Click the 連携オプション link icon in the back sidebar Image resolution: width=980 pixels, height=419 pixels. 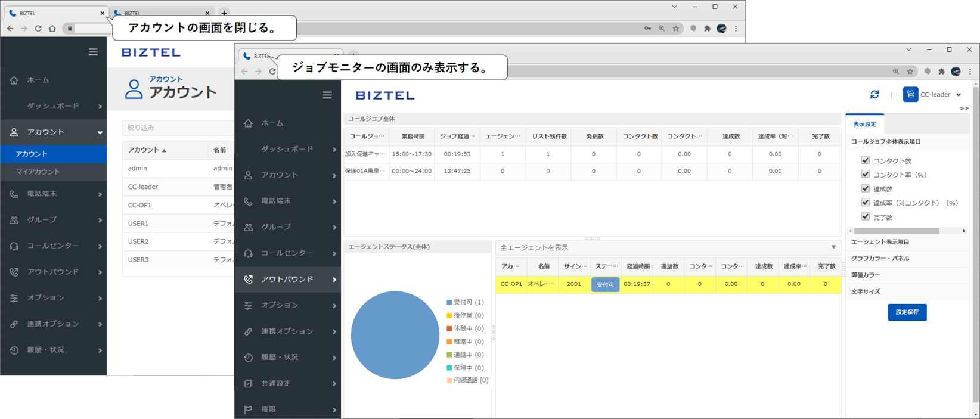click(14, 324)
